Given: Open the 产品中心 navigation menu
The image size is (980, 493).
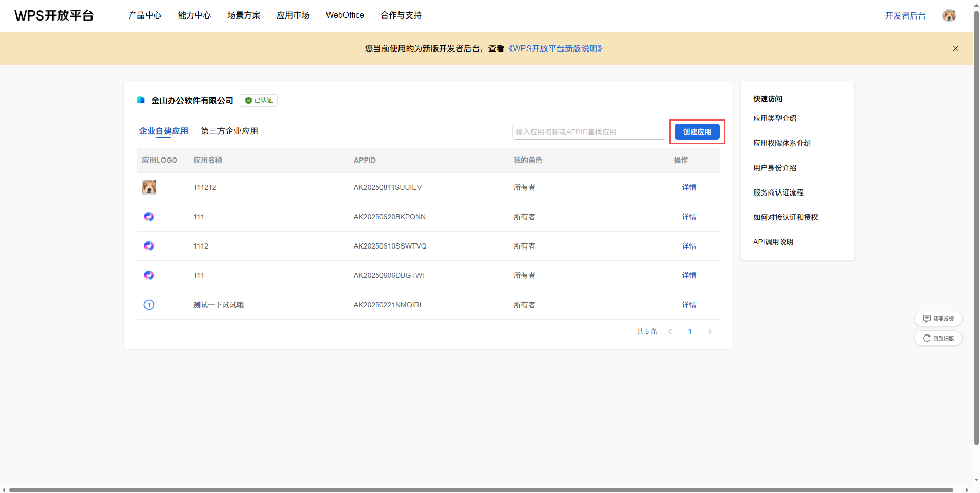Looking at the screenshot, I should (145, 15).
